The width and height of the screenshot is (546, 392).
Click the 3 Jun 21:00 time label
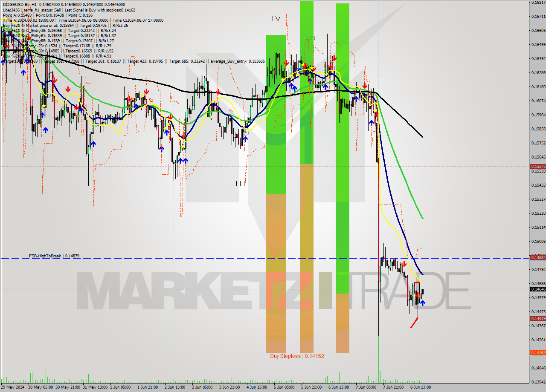tap(229, 387)
